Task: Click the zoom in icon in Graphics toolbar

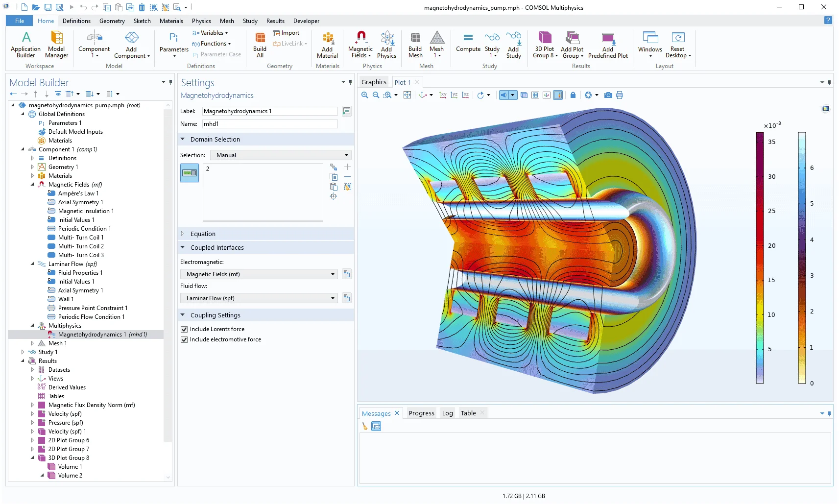Action: [x=365, y=95]
